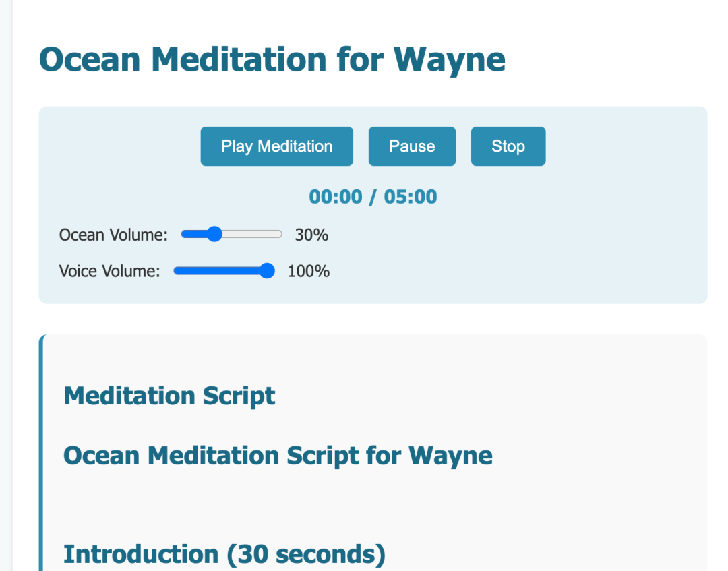Click "Ocean Meditation Script for Wayne" subheading
Image resolution: width=728 pixels, height=571 pixels.
(x=278, y=456)
